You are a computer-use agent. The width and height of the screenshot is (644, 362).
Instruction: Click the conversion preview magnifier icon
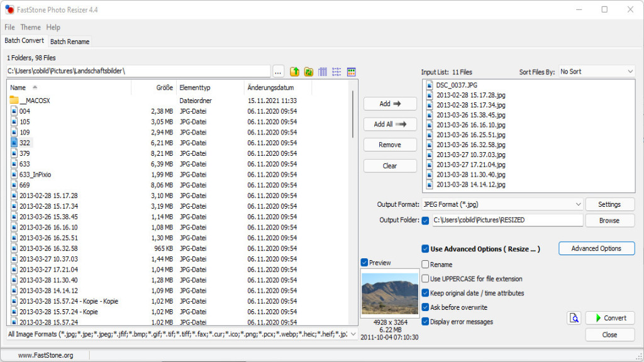[573, 318]
